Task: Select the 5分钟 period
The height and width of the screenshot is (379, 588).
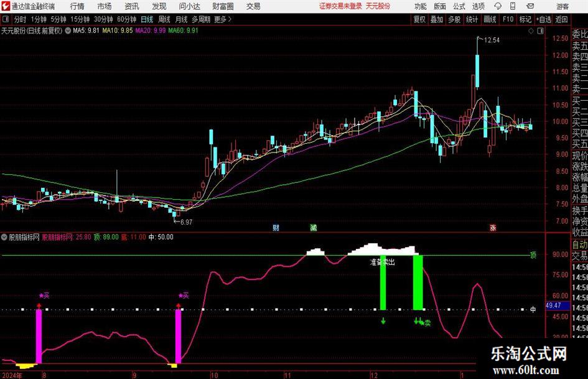Action: coord(58,19)
